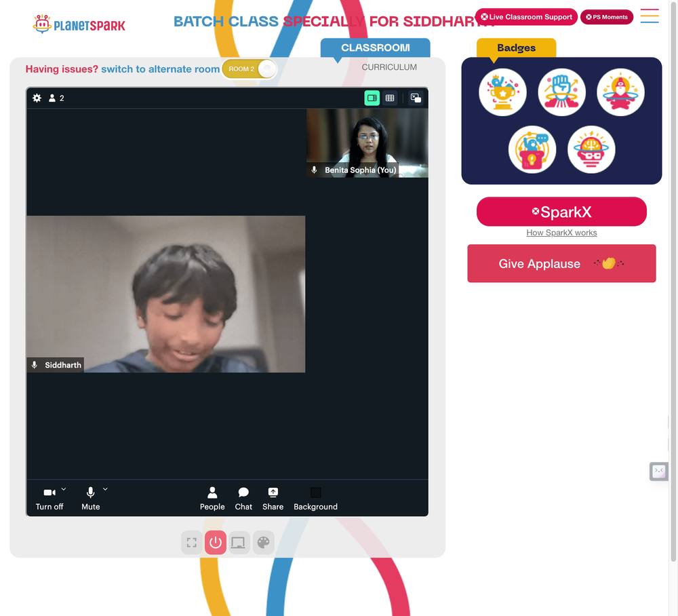Open the hamburger menu
The image size is (678, 616).
650,16
